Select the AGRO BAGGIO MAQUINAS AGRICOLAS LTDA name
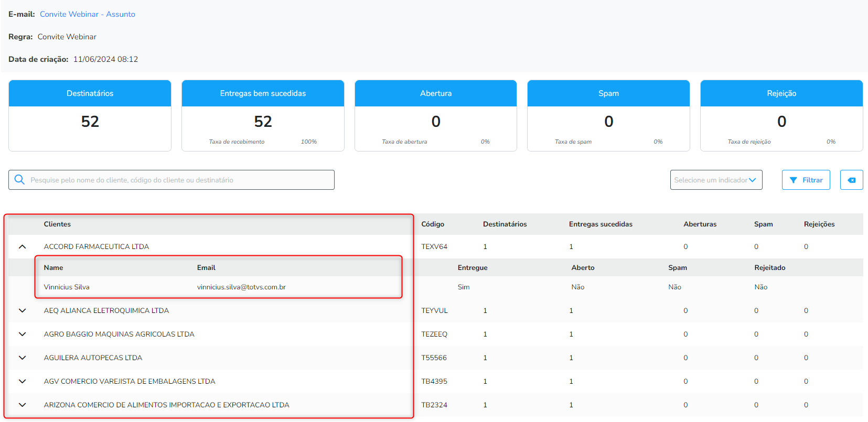The width and height of the screenshot is (868, 422). click(x=119, y=334)
